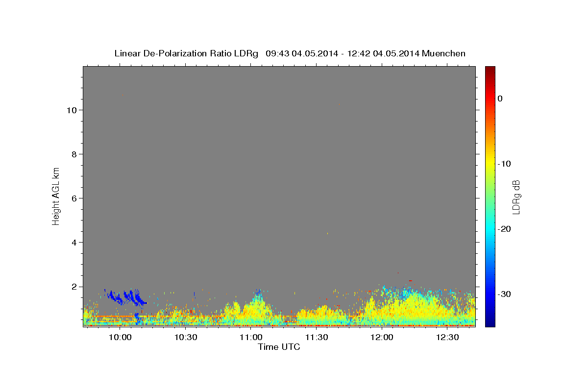The image size is (588, 392).
Task: Click the height tick label 8
Action: point(74,154)
